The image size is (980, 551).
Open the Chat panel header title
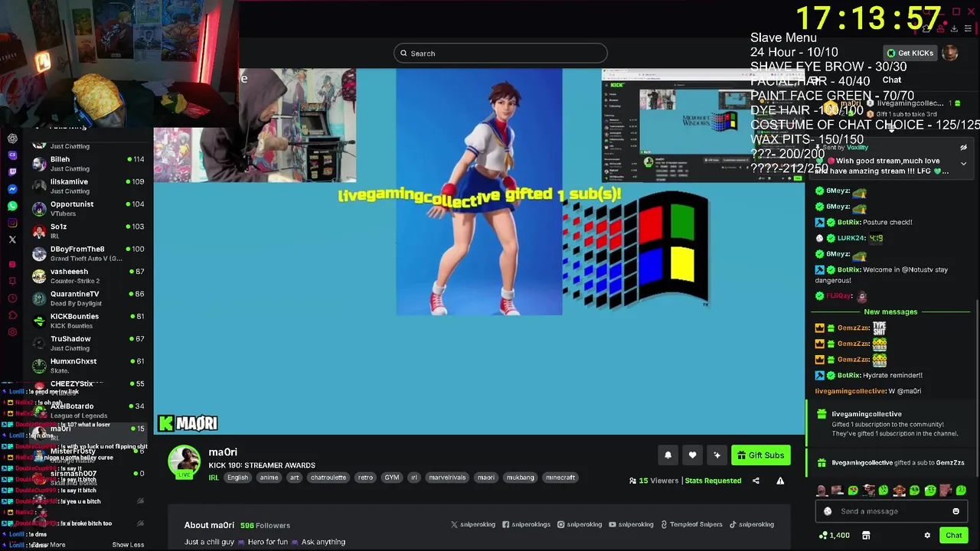[892, 80]
